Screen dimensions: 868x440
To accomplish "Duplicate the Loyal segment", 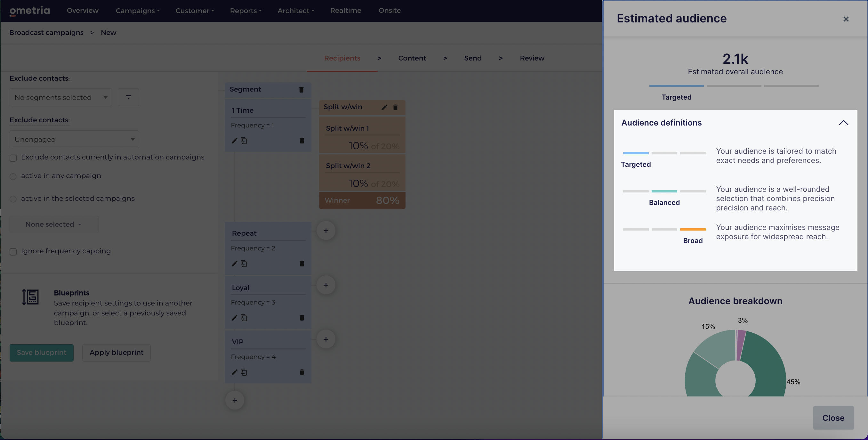I will (x=244, y=318).
